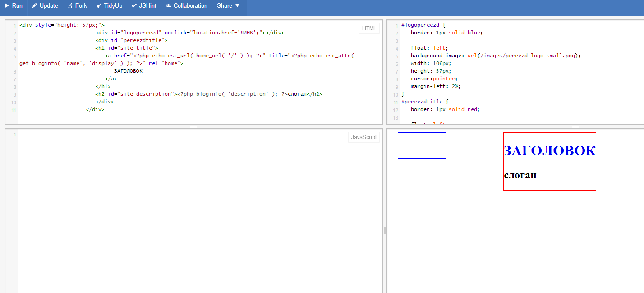Fork this fiddle
The height and width of the screenshot is (293, 644).
tap(78, 6)
